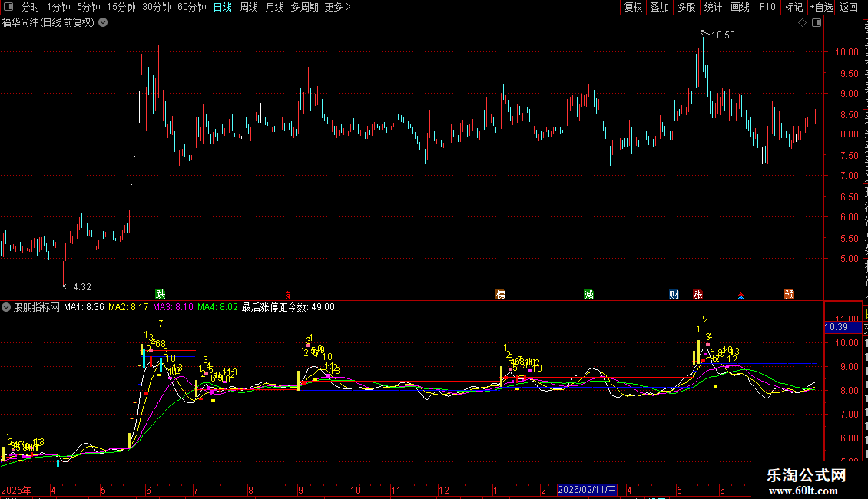Viewport: 868px width, 499px height.
Task: Click the MA2: 8.17 value
Action: pyautogui.click(x=128, y=307)
